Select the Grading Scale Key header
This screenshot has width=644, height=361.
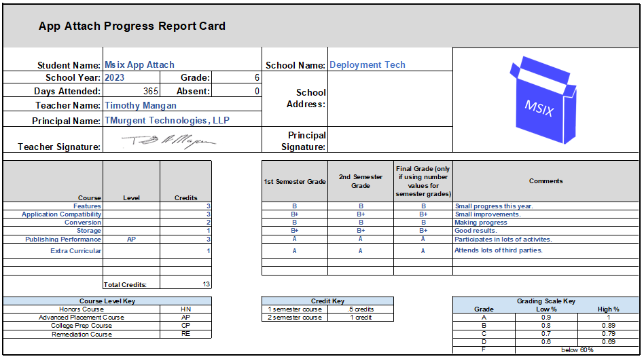(545, 301)
